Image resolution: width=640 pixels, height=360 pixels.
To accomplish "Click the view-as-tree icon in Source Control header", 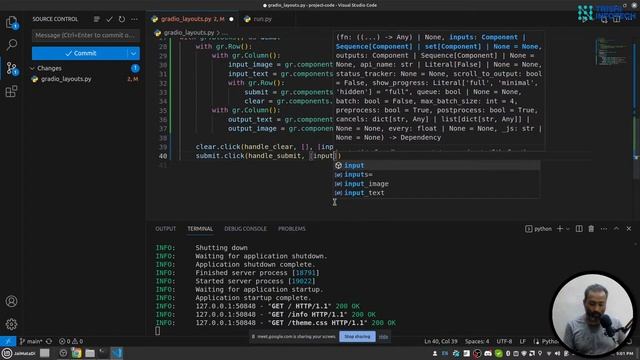I will point(97,19).
